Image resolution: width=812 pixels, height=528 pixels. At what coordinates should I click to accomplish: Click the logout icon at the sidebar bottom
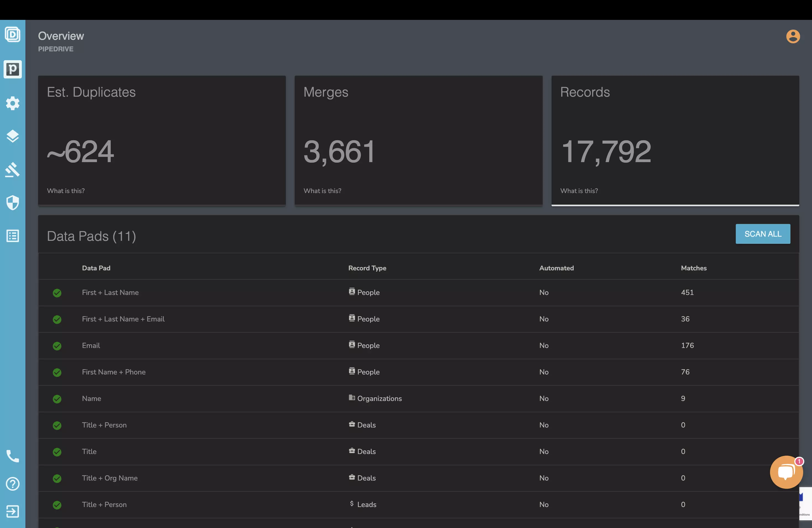[x=13, y=511]
